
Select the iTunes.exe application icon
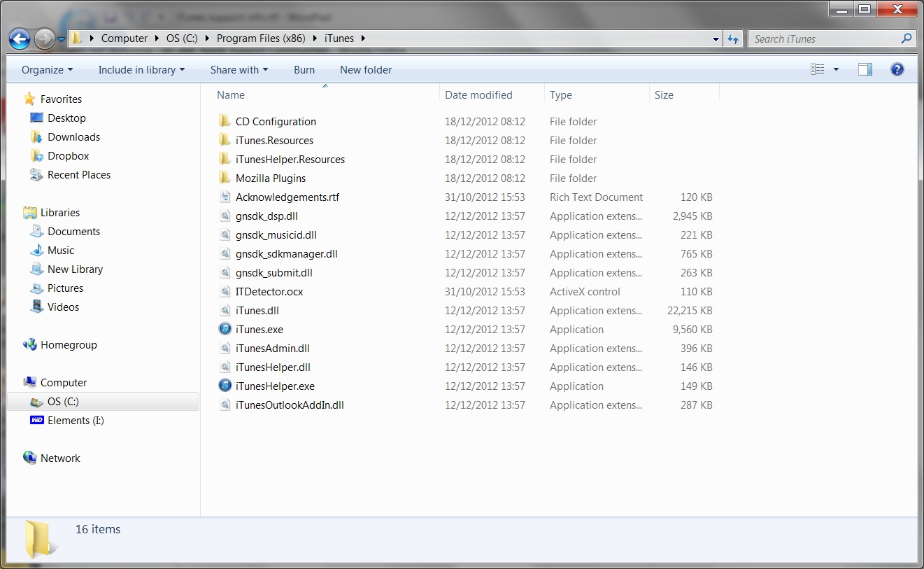pyautogui.click(x=225, y=329)
